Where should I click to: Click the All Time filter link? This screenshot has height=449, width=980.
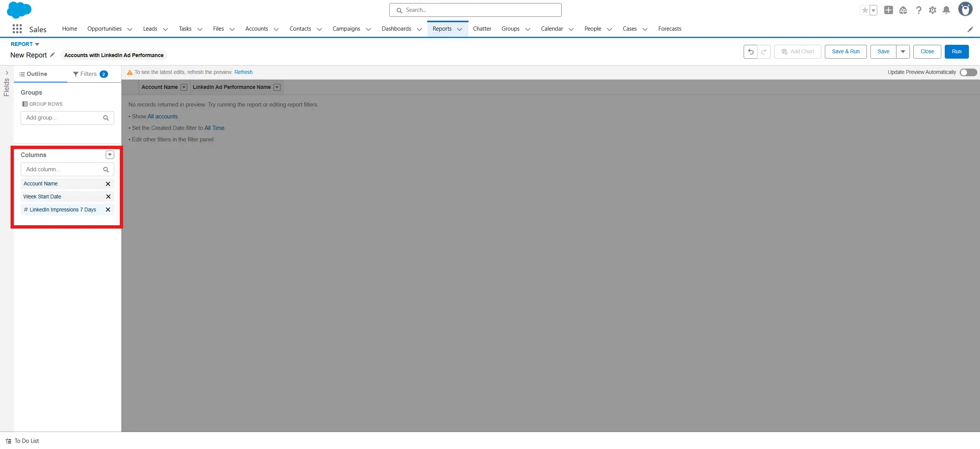(x=214, y=128)
